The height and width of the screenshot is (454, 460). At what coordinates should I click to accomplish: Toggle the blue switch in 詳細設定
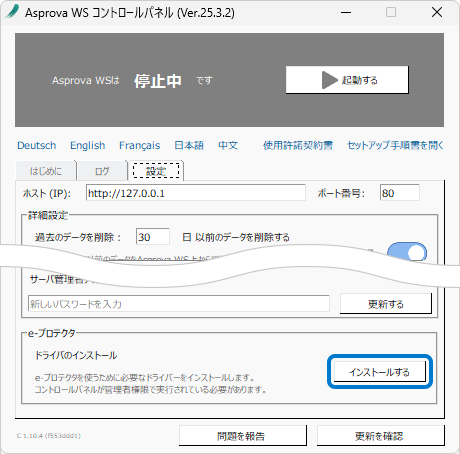click(x=407, y=252)
